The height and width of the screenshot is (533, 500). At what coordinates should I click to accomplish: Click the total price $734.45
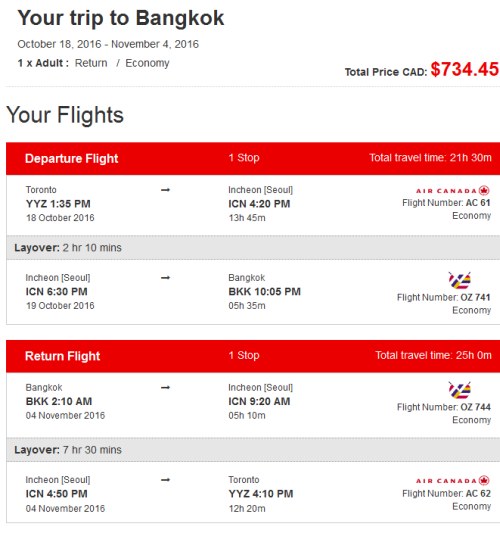(x=464, y=69)
